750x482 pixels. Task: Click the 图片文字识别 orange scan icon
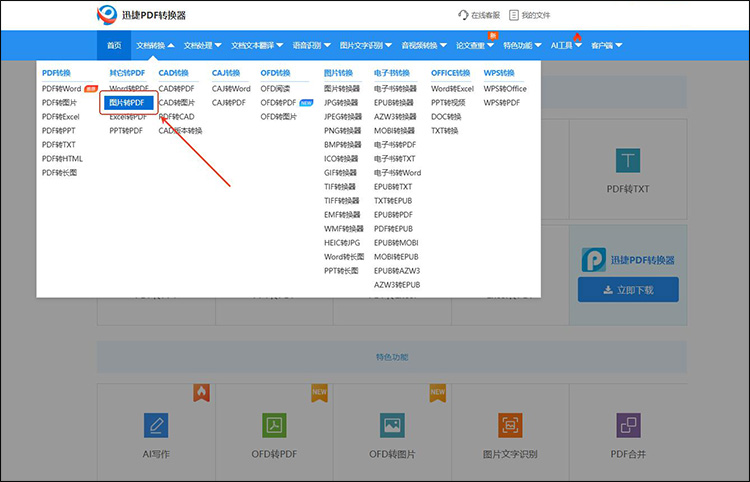point(510,425)
